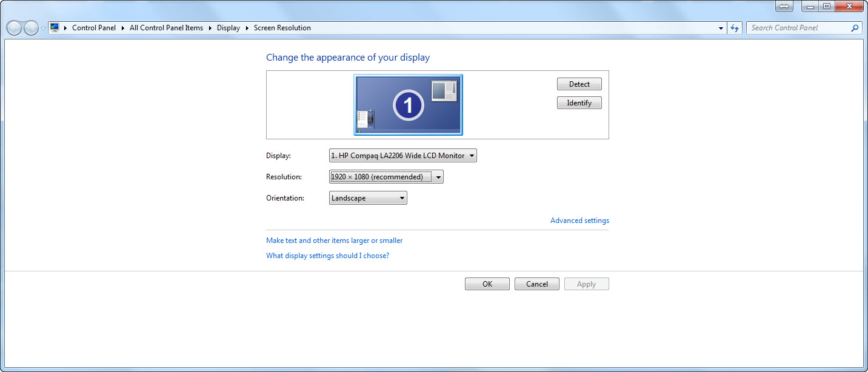Viewport: 868px width, 372px height.
Task: Click the Detect button
Action: click(x=579, y=84)
